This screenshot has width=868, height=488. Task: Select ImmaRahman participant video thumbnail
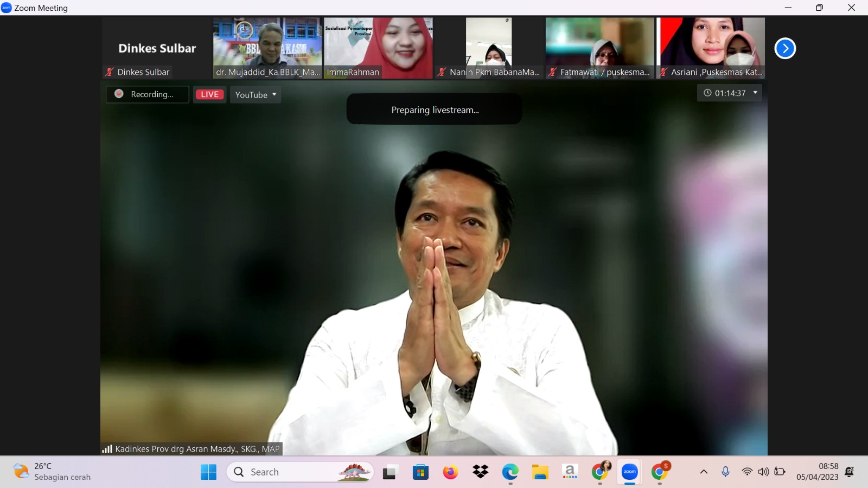378,48
